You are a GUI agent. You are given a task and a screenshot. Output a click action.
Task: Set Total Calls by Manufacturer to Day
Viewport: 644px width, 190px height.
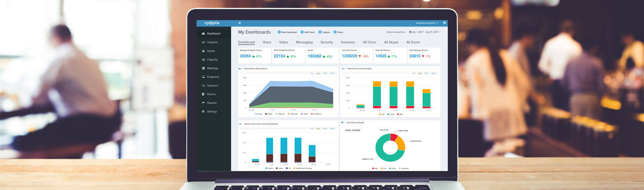(x=312, y=73)
